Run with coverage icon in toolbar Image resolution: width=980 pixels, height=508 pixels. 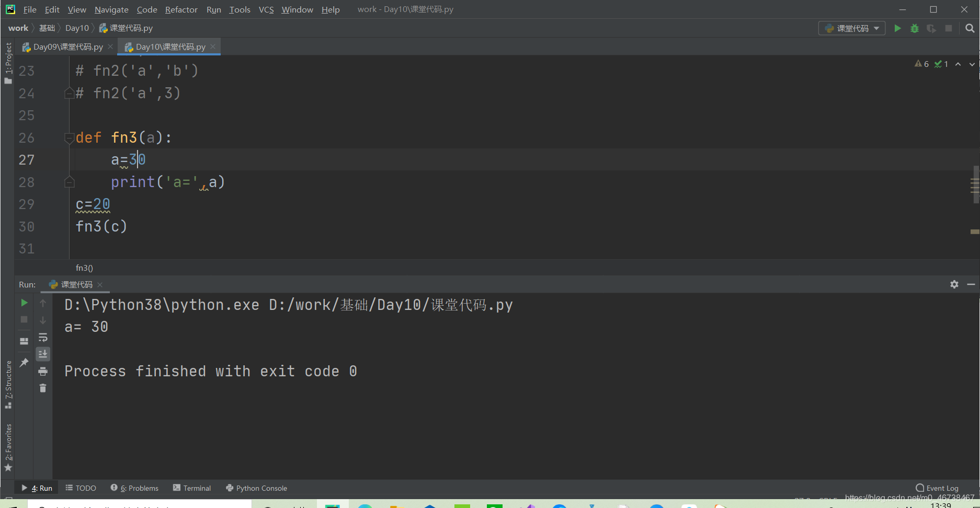pos(931,28)
